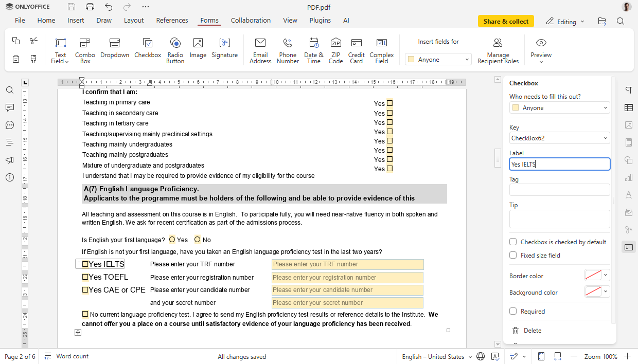Switch to the Collaboration tab

(251, 20)
